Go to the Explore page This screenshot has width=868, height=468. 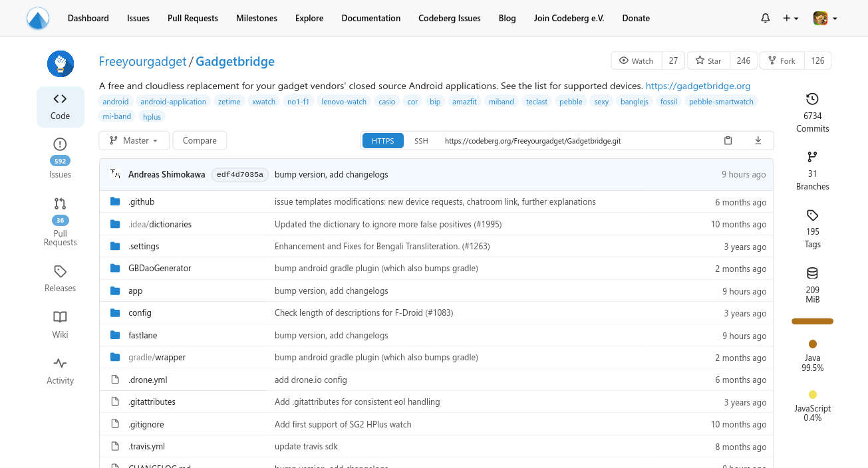click(309, 18)
